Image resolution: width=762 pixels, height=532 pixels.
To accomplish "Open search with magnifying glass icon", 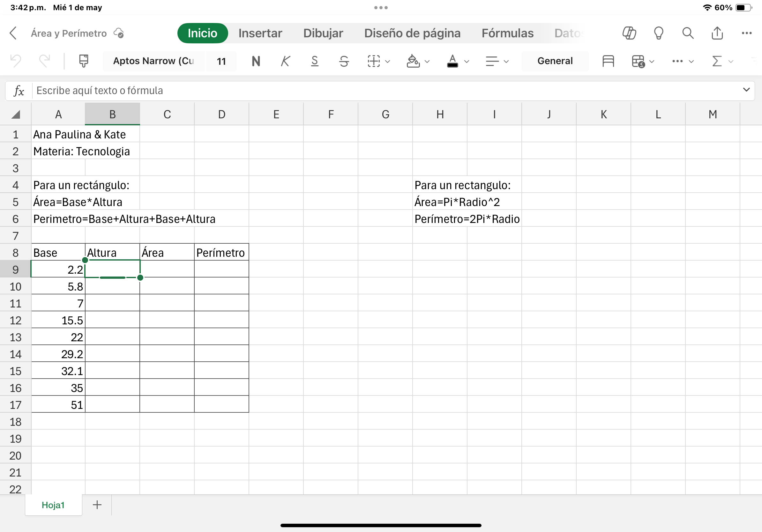I will click(688, 33).
